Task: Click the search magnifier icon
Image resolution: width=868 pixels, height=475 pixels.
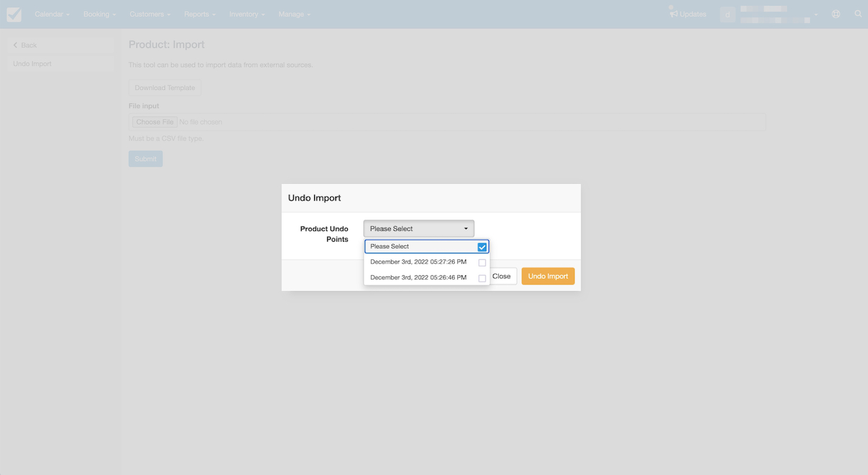Action: point(858,14)
